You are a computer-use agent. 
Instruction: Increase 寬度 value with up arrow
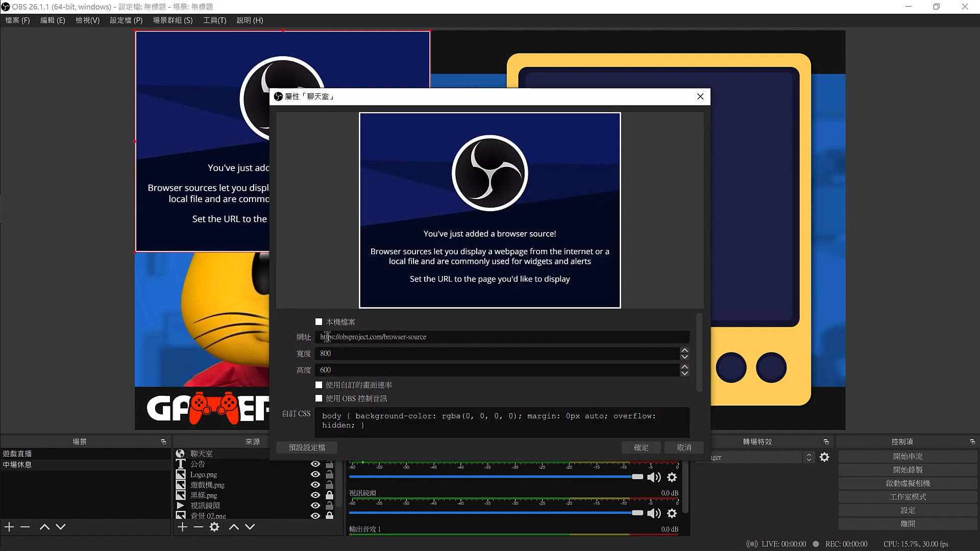click(684, 350)
